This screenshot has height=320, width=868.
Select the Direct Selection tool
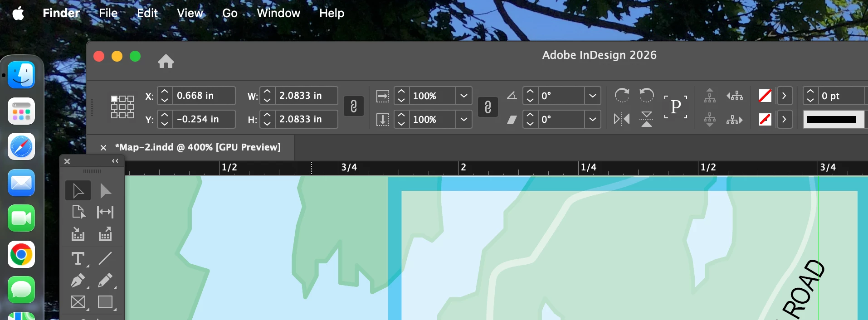105,190
